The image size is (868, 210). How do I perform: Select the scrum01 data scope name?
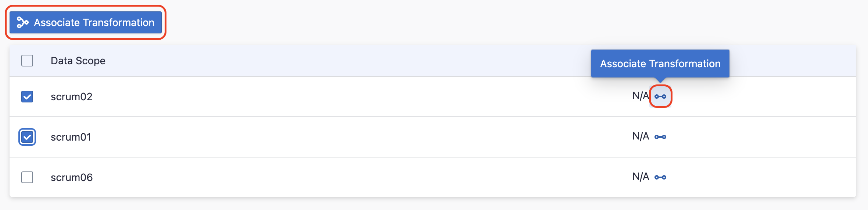[x=71, y=137]
